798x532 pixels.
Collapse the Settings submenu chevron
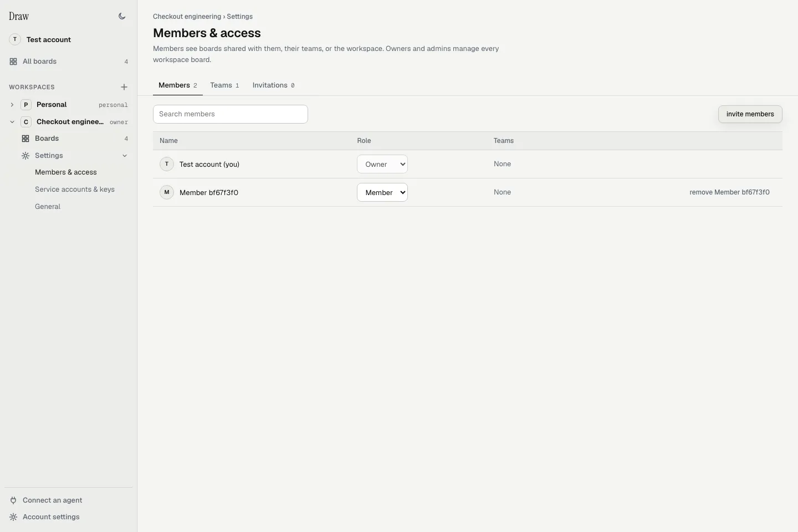125,156
